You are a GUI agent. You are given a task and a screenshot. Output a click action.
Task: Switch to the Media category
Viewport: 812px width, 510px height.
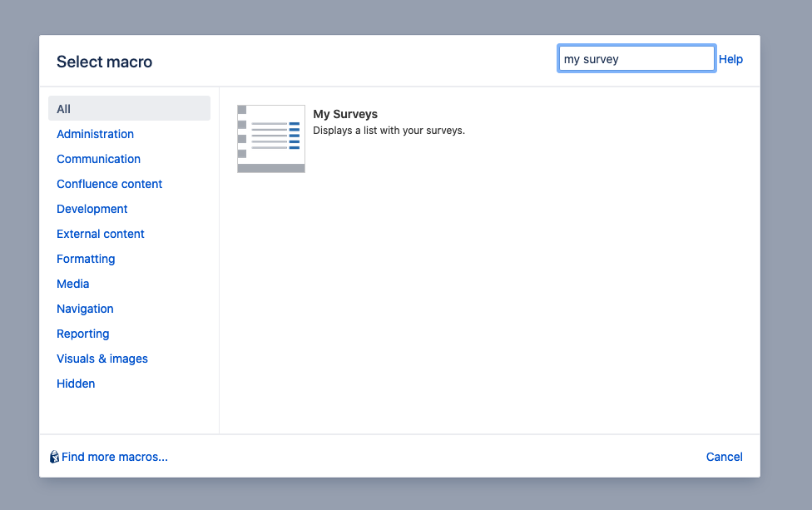point(73,284)
